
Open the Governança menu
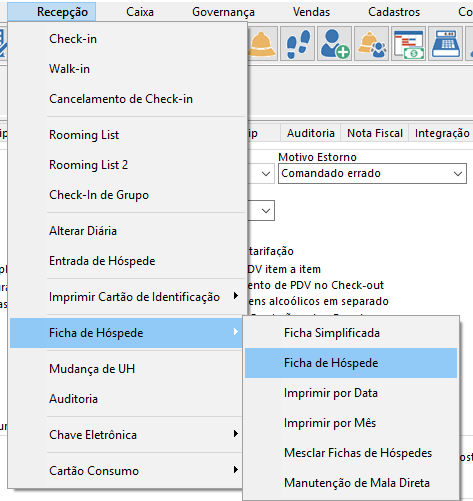(223, 12)
